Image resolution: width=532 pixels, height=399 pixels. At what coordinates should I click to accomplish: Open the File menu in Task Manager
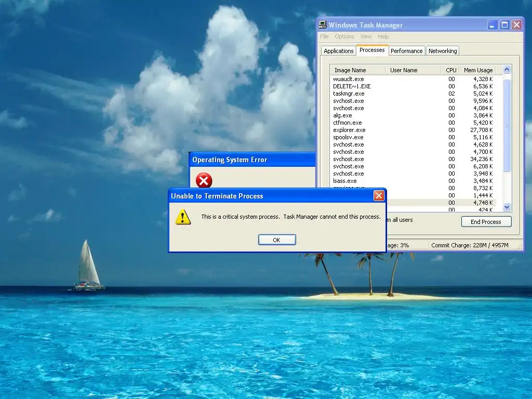[x=324, y=36]
